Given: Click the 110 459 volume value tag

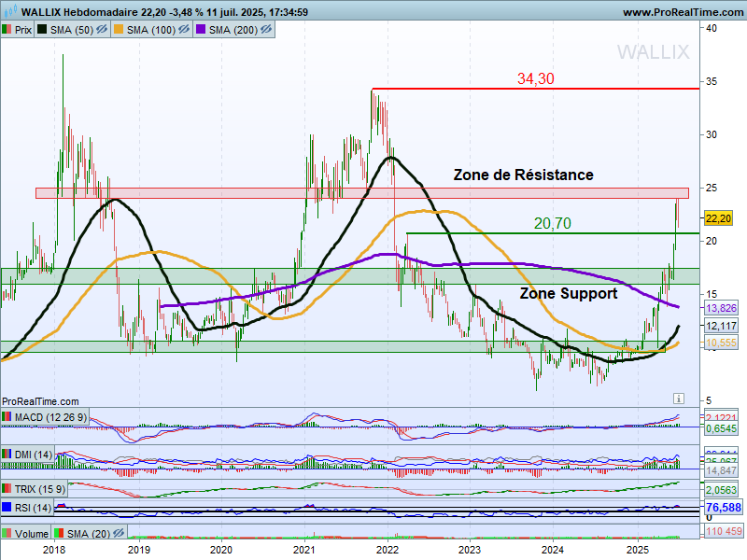Looking at the screenshot, I should coord(723,531).
